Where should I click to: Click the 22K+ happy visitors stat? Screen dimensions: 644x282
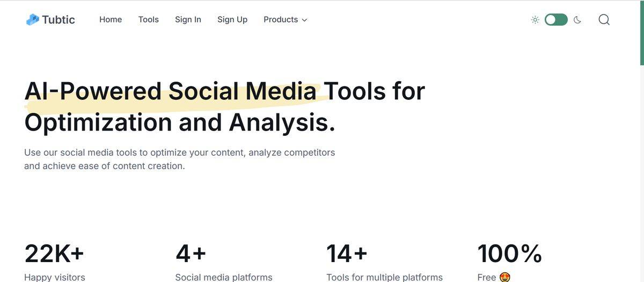[x=54, y=254]
